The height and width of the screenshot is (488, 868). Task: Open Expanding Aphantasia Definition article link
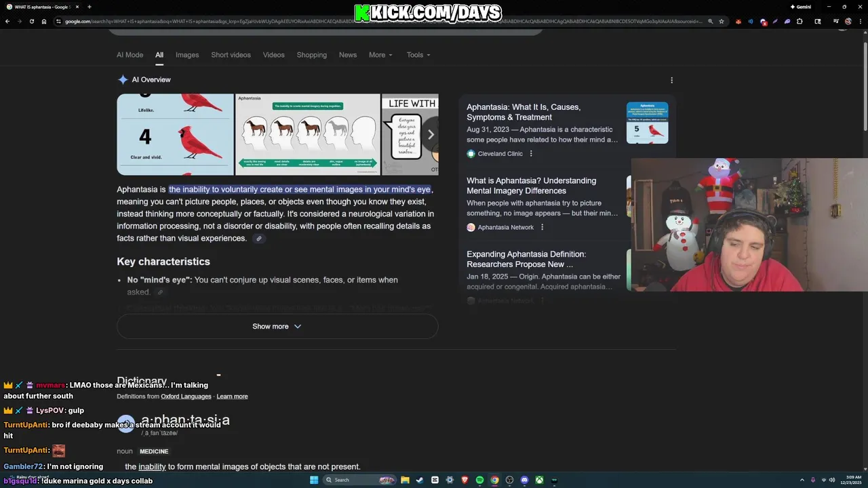526,259
